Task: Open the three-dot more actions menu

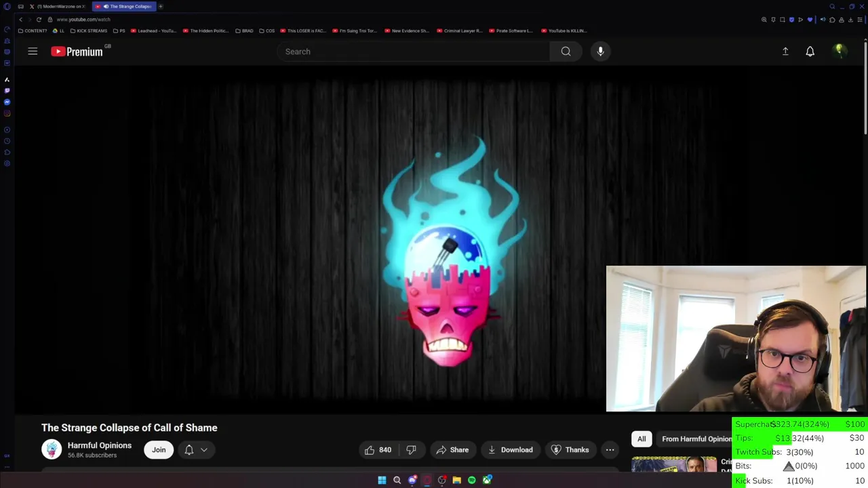Action: (x=610, y=450)
